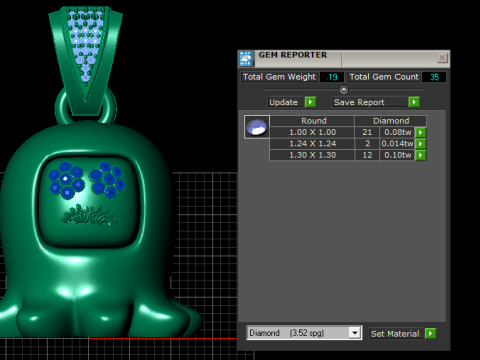Viewport: 480px width, 360px height.
Task: Click the quantity 21 cell
Action: (367, 132)
